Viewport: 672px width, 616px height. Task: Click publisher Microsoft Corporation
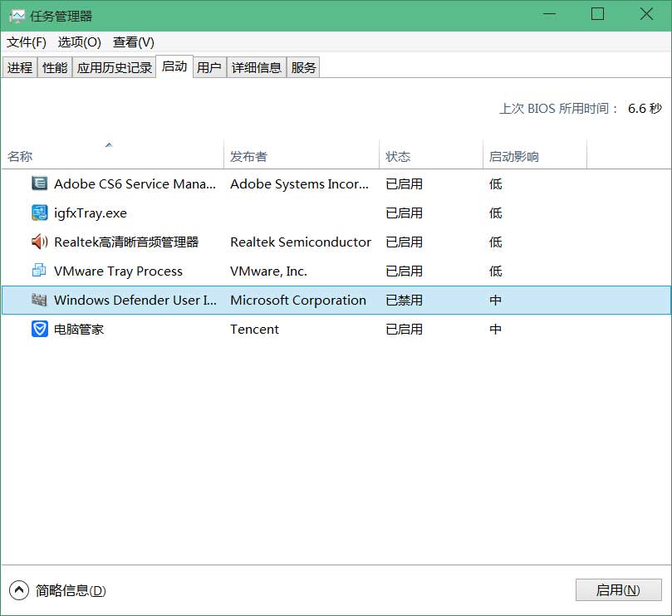click(298, 300)
